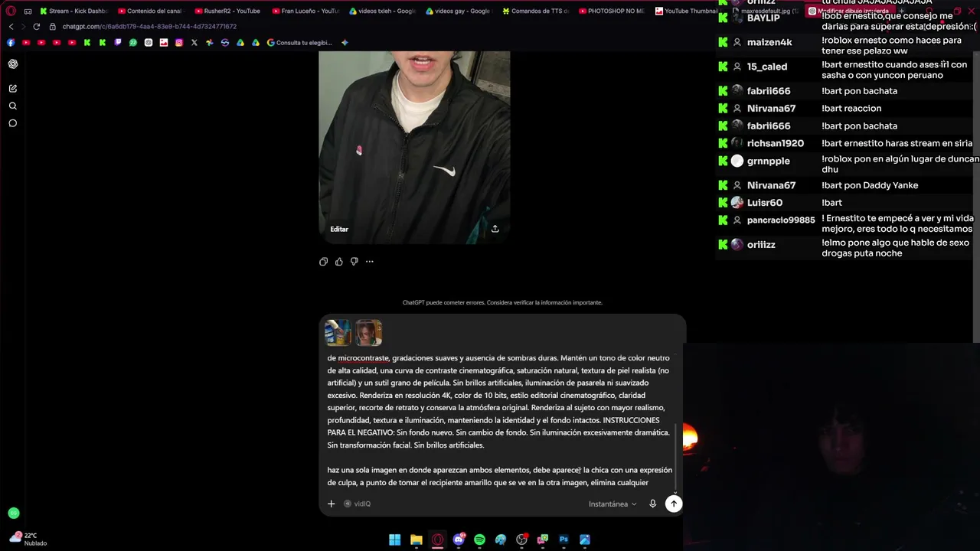Go back with the browser back arrow
The width and height of the screenshot is (980, 551).
[11, 26]
